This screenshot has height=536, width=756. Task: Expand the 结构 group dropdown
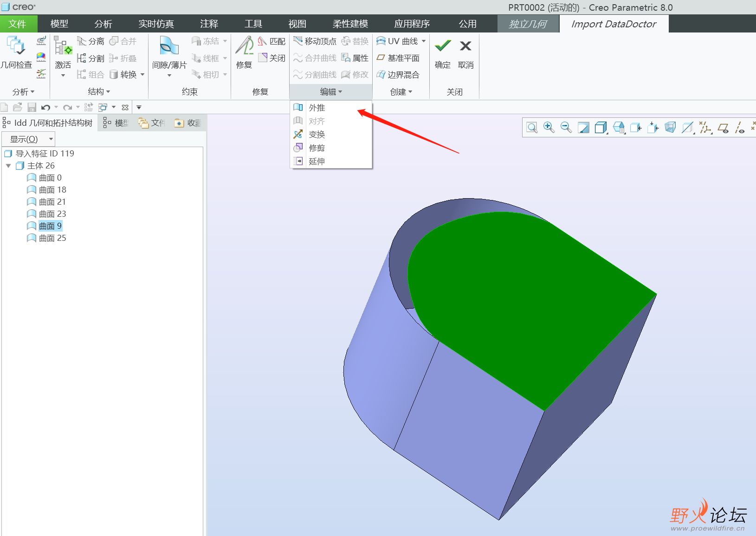point(99,92)
